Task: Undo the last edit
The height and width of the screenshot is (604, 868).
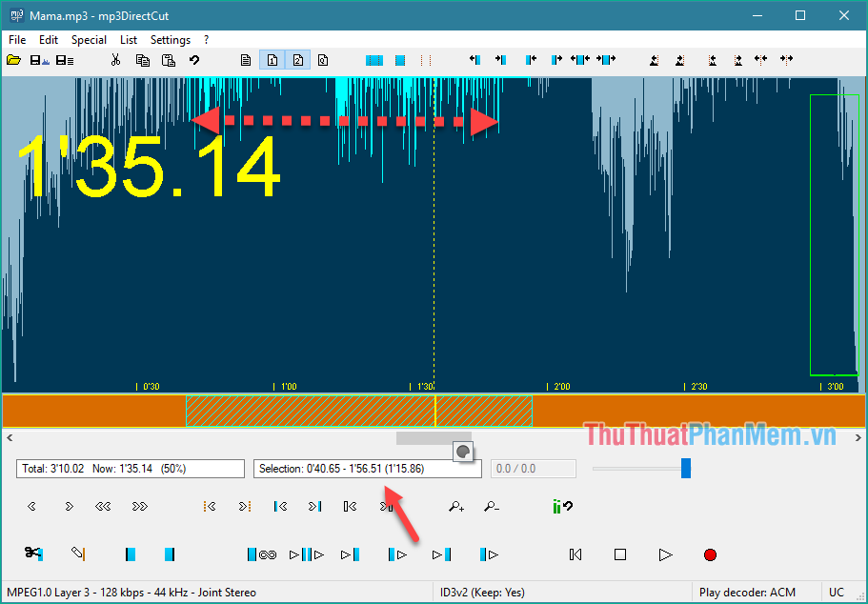Action: 194,59
